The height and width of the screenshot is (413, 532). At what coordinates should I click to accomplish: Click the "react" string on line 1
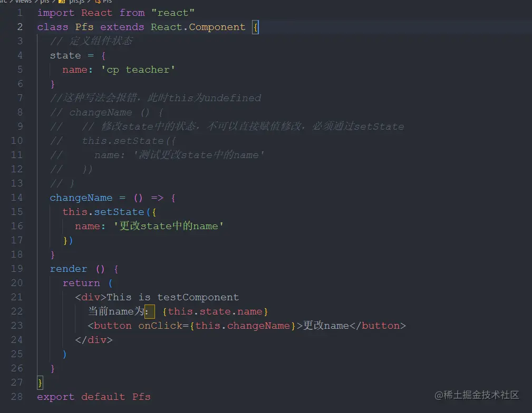click(173, 13)
